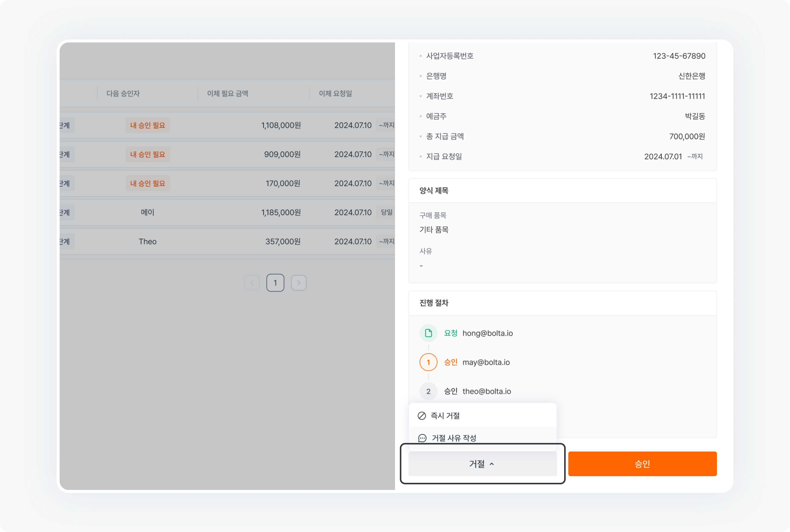Expand the ~까지 label on the 357,000원 row

(x=386, y=241)
